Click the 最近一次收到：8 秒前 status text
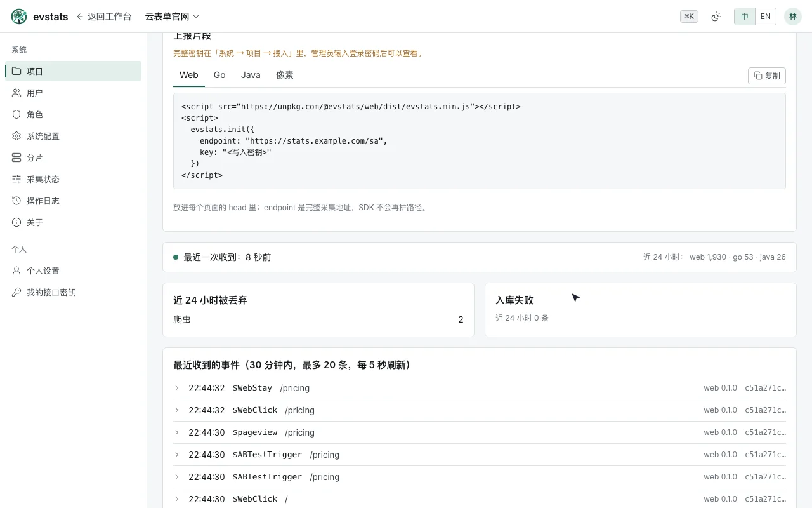 pyautogui.click(x=227, y=257)
